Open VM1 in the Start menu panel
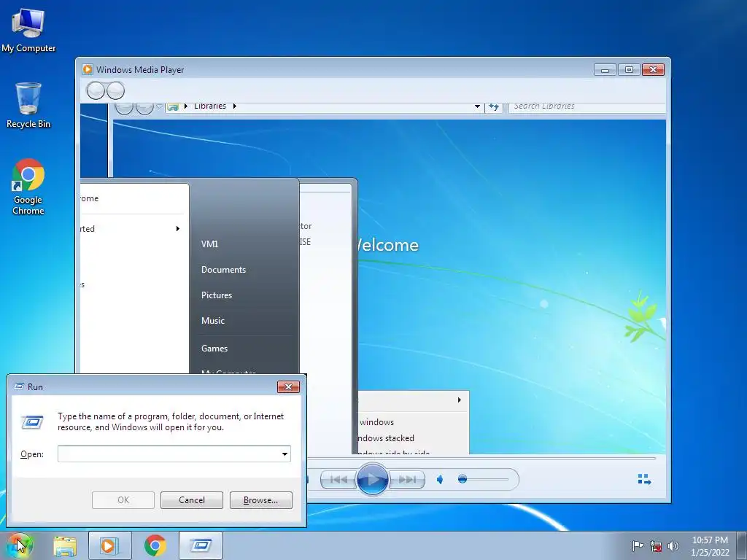747x560 pixels. click(209, 244)
